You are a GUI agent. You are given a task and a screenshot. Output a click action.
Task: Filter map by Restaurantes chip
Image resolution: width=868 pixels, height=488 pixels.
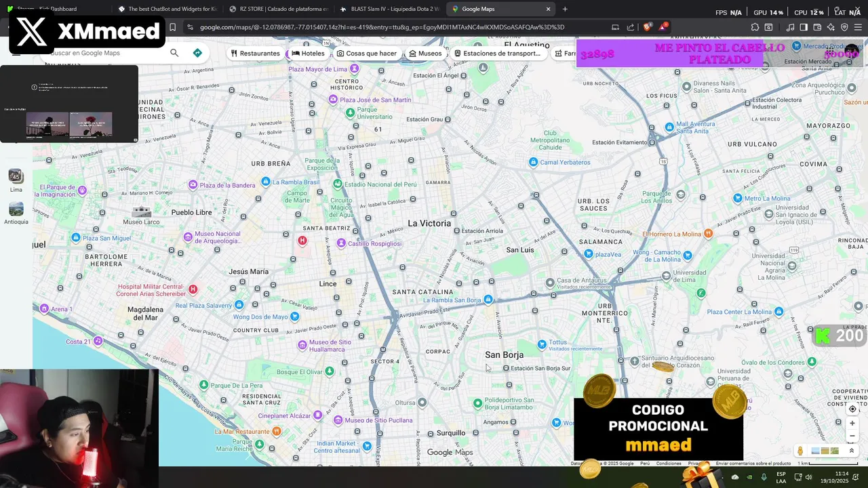tap(256, 54)
